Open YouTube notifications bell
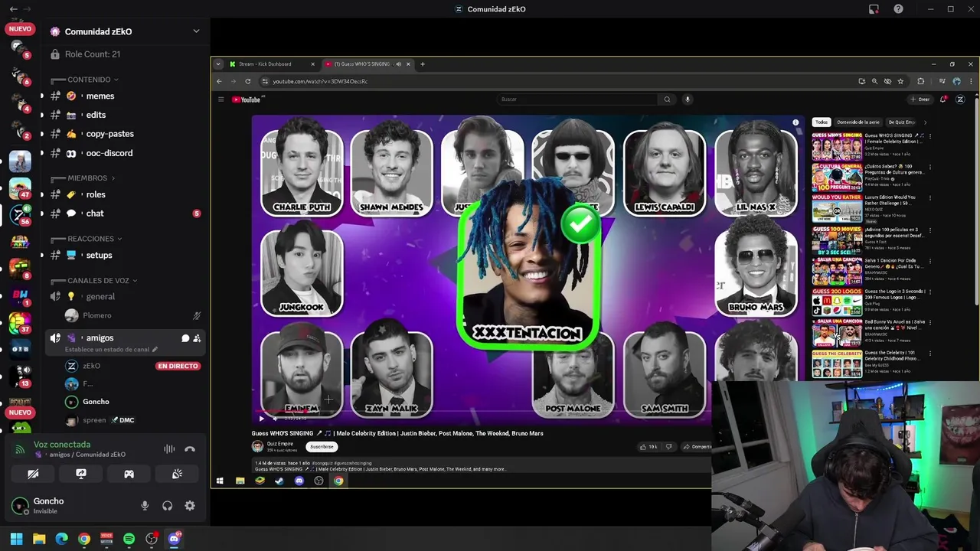This screenshot has width=980, height=551. [x=943, y=99]
